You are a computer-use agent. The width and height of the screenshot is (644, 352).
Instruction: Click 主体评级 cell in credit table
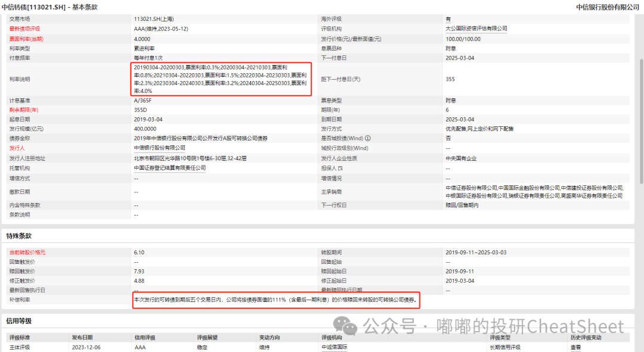(20, 347)
